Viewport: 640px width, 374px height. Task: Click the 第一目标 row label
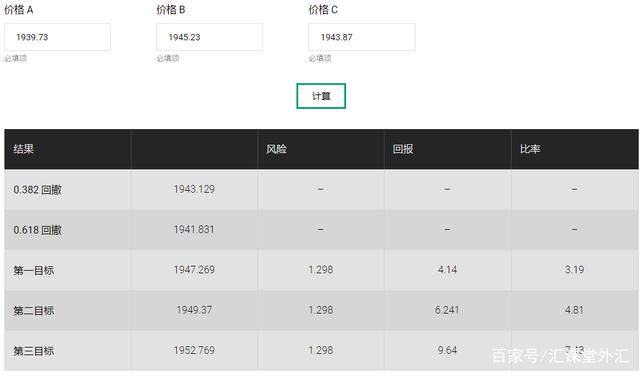(33, 270)
